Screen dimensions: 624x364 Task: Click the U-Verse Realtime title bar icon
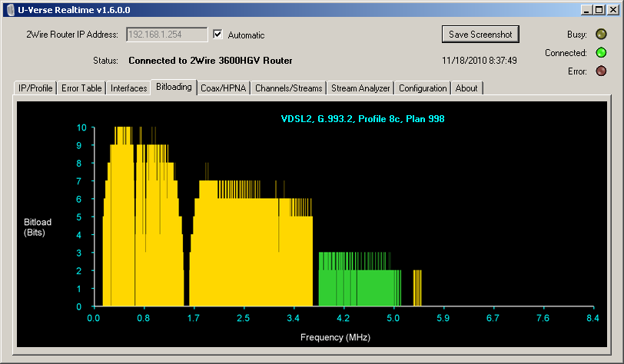(x=8, y=8)
